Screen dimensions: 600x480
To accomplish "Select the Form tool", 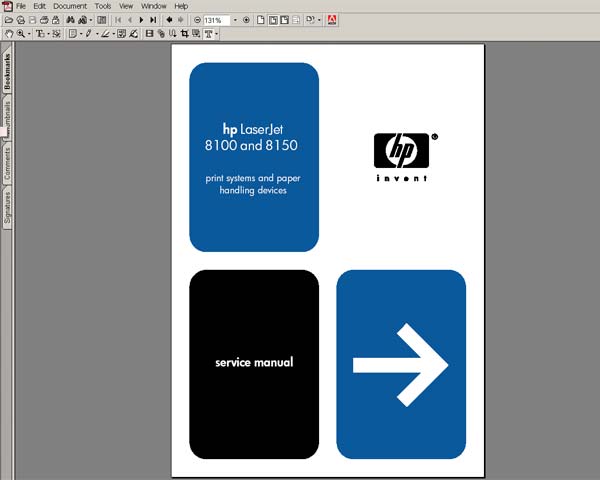I will tap(196, 34).
